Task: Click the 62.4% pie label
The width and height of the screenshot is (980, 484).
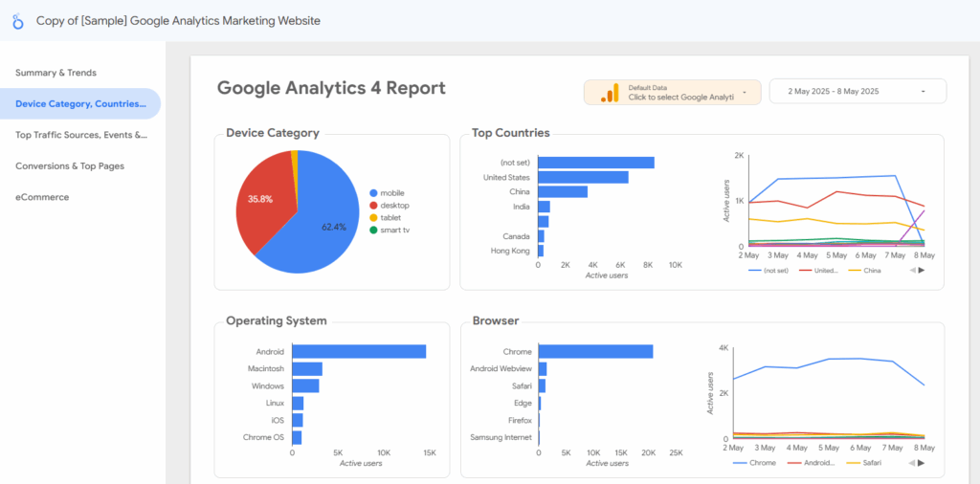Action: pos(334,228)
